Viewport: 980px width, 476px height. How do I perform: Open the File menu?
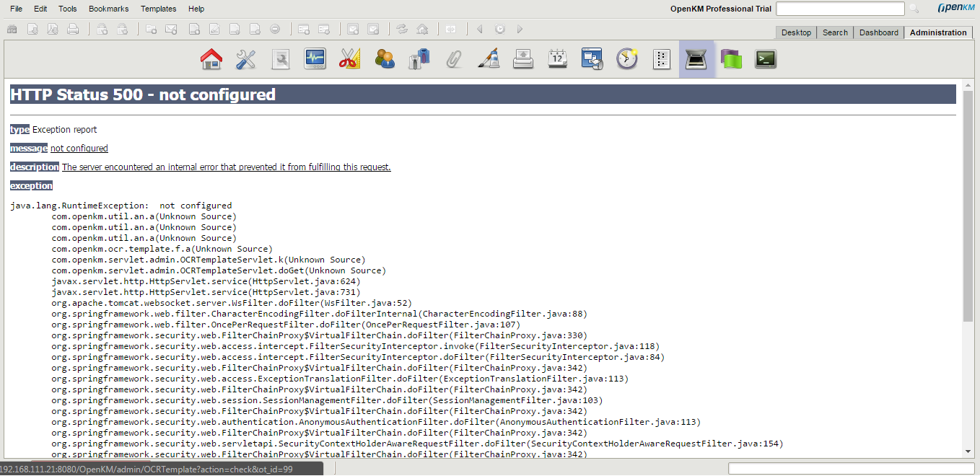(16, 9)
